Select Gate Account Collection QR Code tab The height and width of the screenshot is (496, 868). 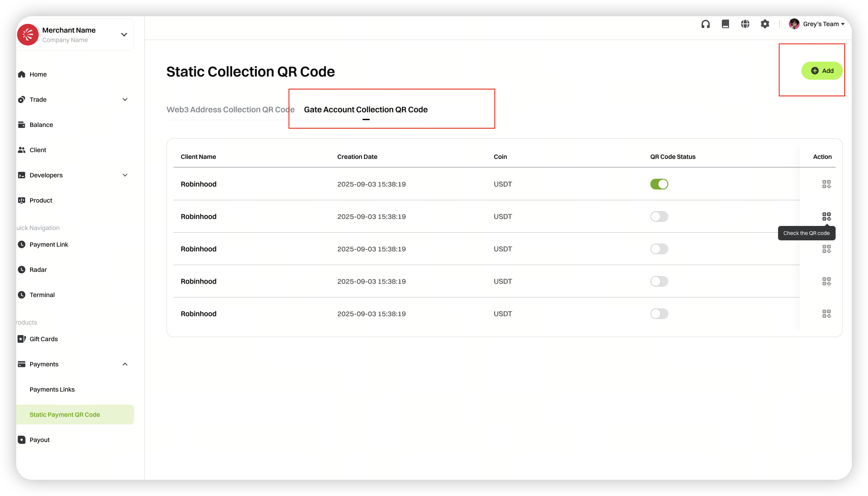coord(366,109)
